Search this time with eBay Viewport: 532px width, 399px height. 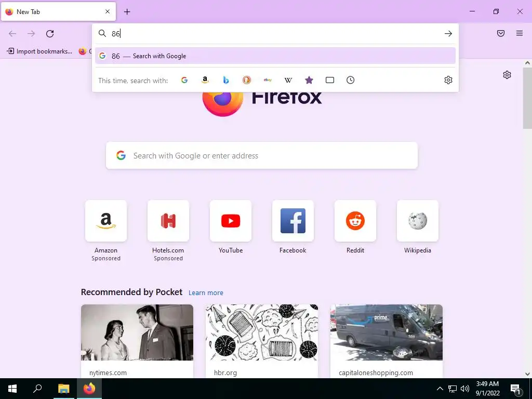(268, 80)
